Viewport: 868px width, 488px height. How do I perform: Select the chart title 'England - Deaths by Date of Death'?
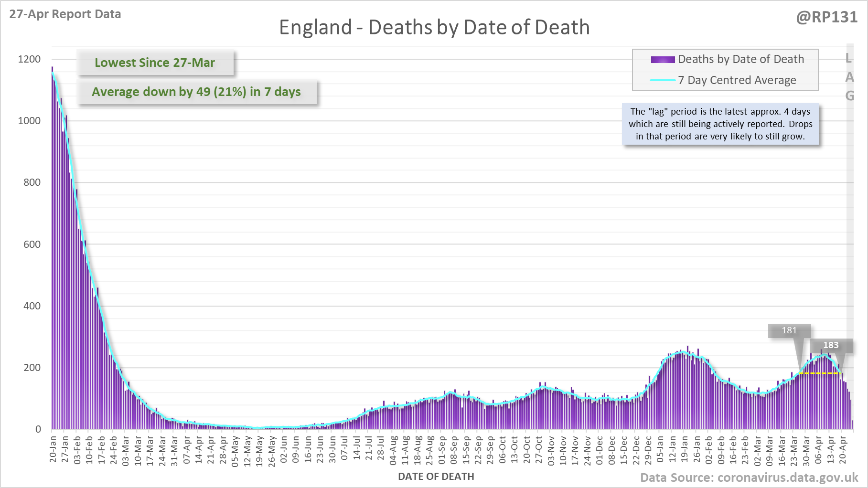point(434,27)
